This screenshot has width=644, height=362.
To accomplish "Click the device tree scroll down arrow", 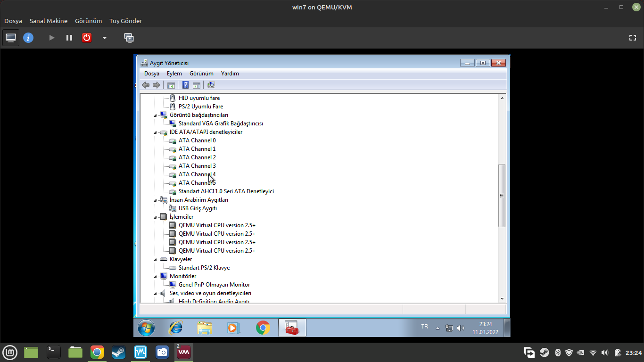I will coord(502,298).
